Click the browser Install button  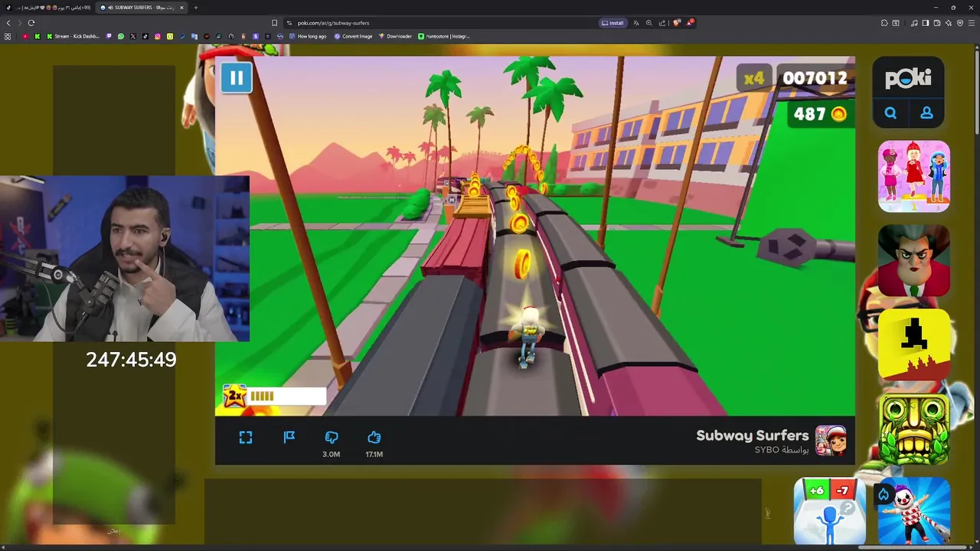pyautogui.click(x=612, y=23)
